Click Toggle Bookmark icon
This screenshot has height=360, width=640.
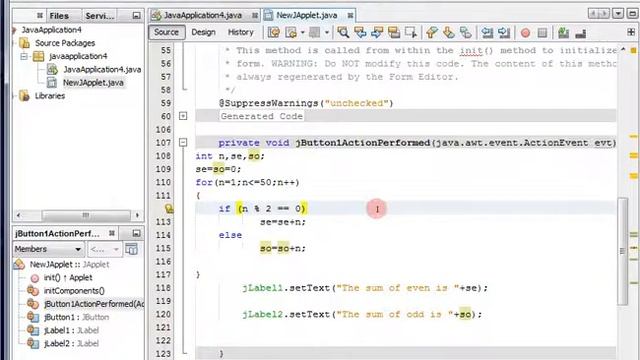click(466, 32)
